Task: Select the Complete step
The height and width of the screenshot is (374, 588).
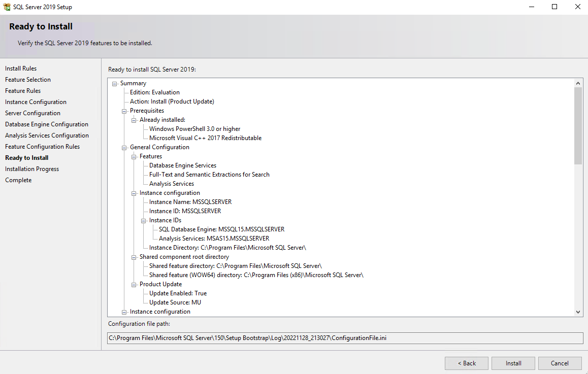Action: point(18,180)
